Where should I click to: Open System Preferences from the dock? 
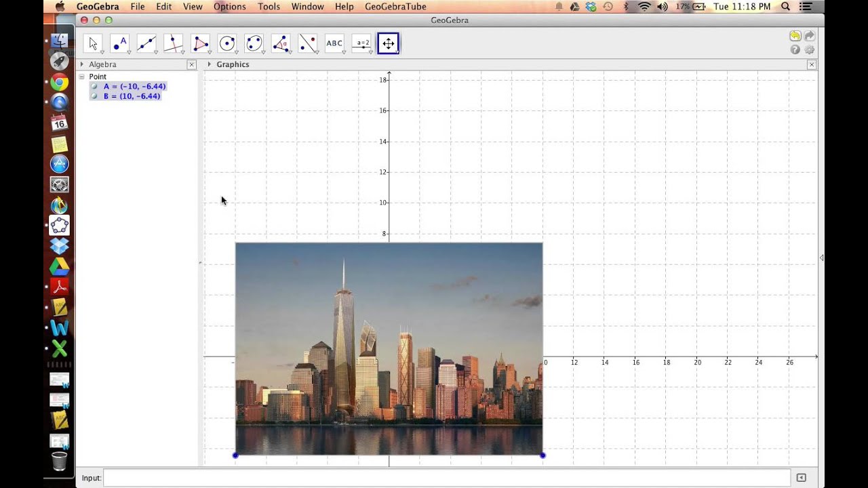coord(60,184)
